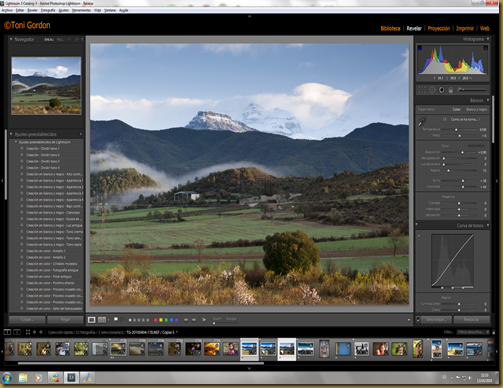Image resolution: width=503 pixels, height=388 pixels.
Task: Set treatment to Color
Action: tap(456, 109)
